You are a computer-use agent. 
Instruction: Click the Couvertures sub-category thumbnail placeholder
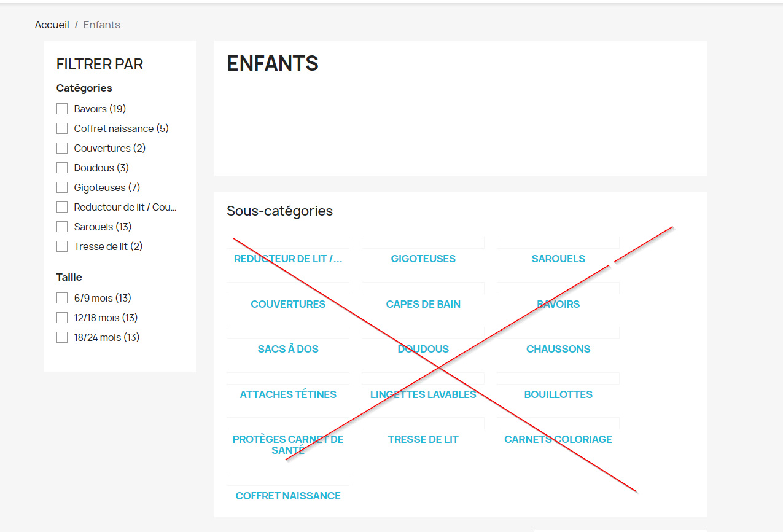[x=288, y=288]
